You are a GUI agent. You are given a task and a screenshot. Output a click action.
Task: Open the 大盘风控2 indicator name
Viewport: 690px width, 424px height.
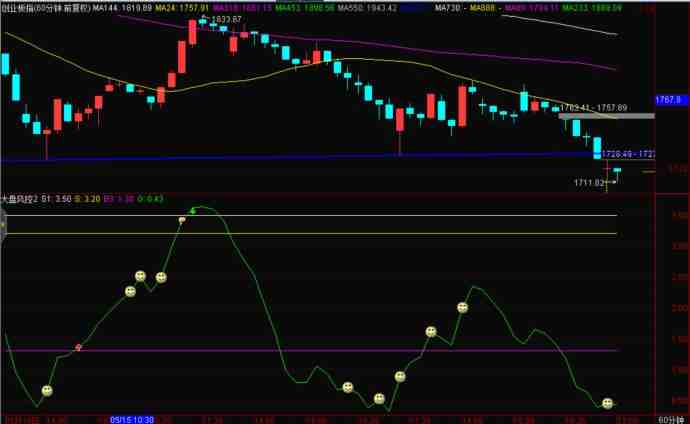[x=20, y=199]
